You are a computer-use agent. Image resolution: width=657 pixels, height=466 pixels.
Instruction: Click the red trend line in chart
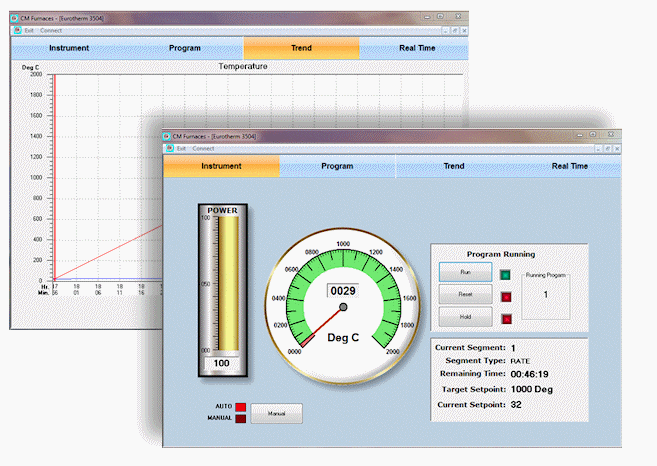[109, 253]
